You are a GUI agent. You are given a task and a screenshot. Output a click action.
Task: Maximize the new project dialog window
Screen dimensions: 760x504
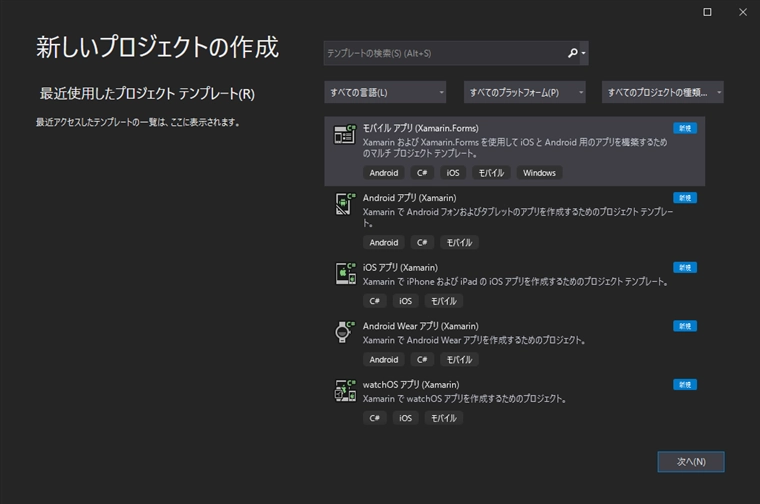click(x=707, y=12)
